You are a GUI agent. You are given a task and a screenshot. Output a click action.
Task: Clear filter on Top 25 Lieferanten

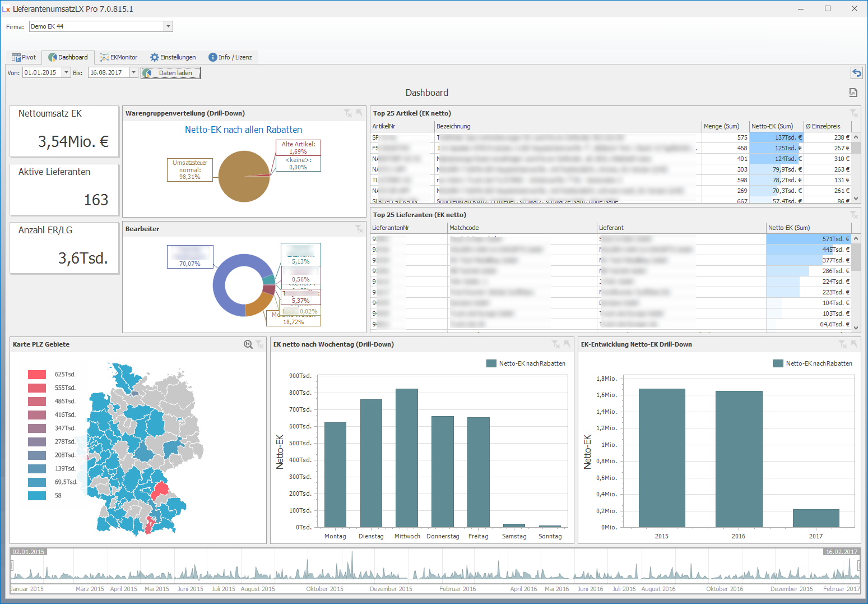coord(853,215)
